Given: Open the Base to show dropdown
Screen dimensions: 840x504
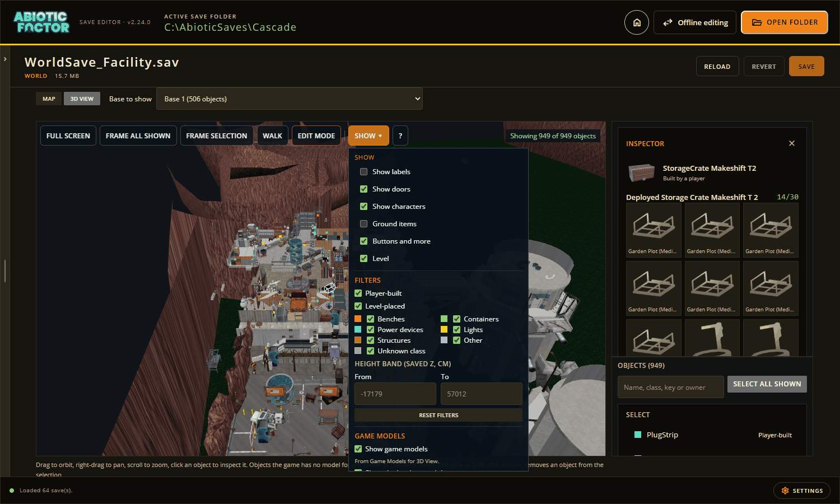Looking at the screenshot, I should pos(290,99).
